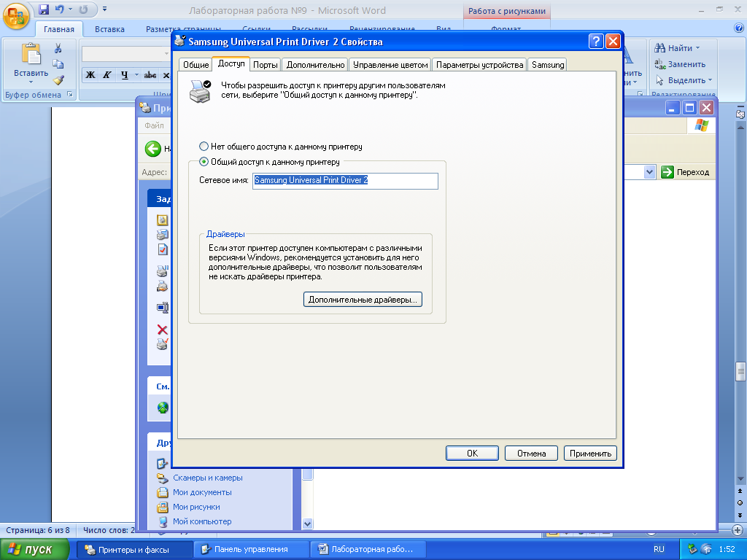
Task: Open the font name combo box in Word
Action: 126,54
